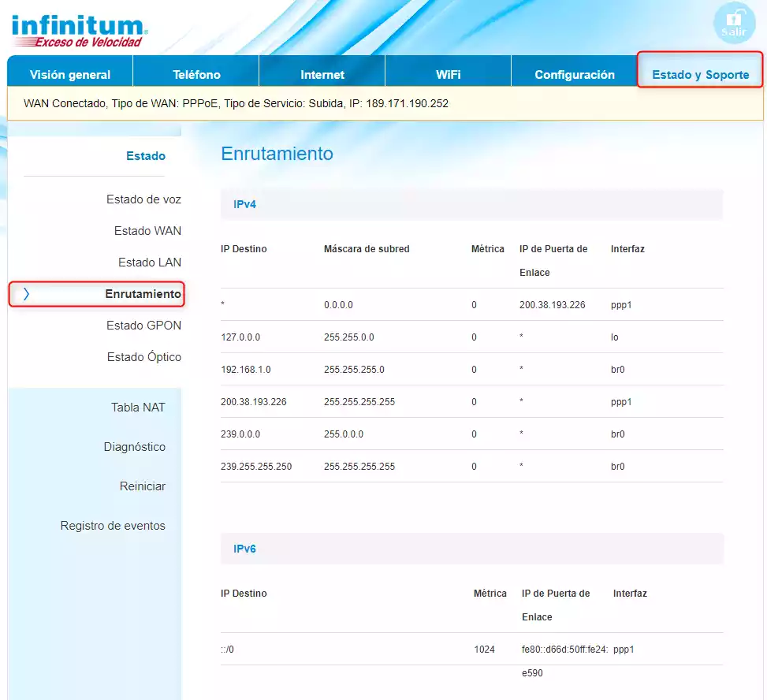This screenshot has height=700, width=767.
Task: Open the Internet tab
Action: tap(322, 74)
